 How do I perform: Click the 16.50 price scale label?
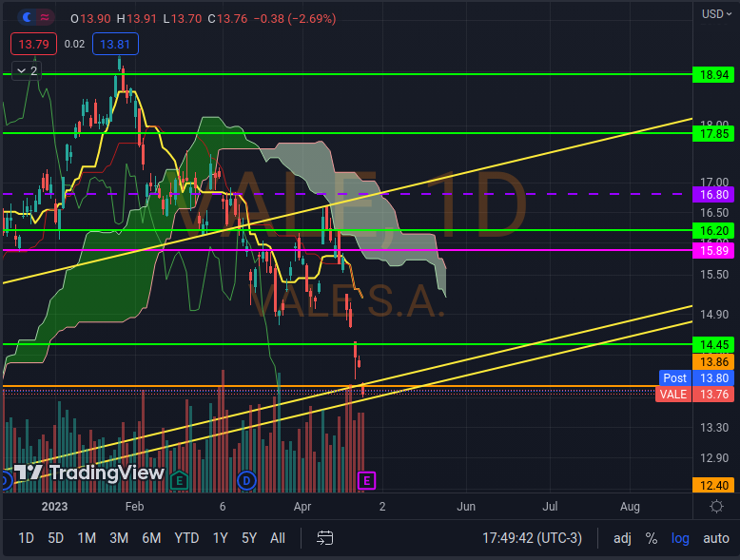[x=714, y=213]
